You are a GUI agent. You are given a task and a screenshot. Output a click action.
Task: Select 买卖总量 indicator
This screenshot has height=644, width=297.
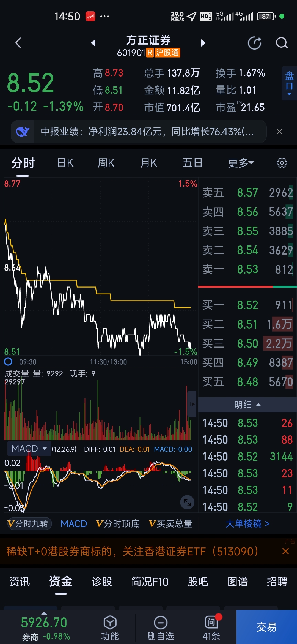tap(170, 524)
